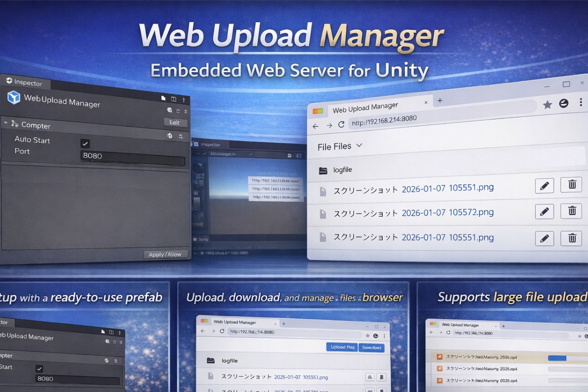This screenshot has width=588, height=392.
Task: Reload the page in the upload-progress browser
Action: coord(449,333)
